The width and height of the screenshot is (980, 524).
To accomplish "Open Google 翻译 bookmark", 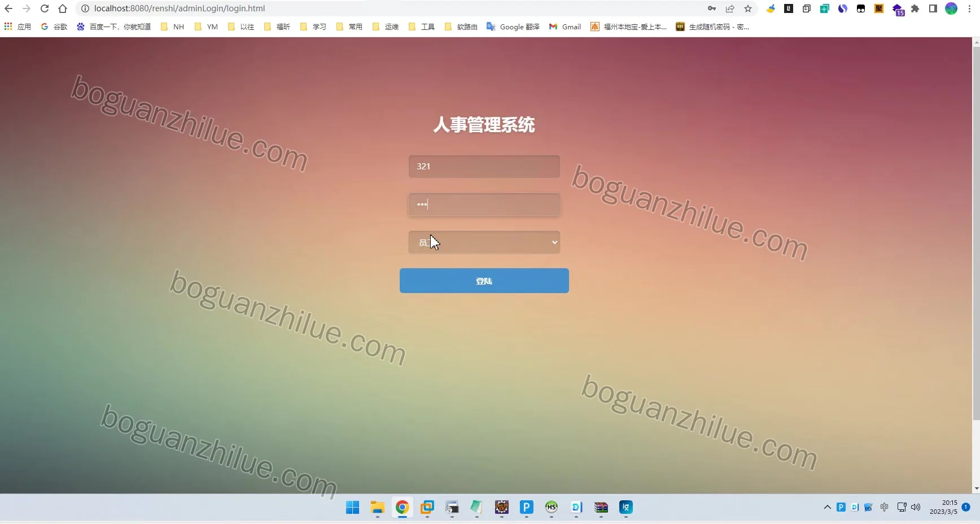I will click(x=513, y=27).
